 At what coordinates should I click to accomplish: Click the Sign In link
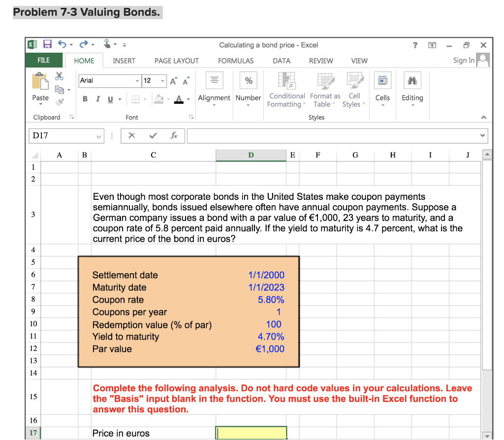coord(463,60)
